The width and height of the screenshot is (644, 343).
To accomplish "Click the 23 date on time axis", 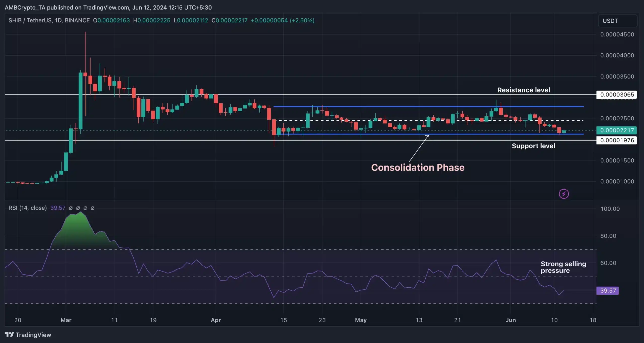I will click(x=322, y=320).
